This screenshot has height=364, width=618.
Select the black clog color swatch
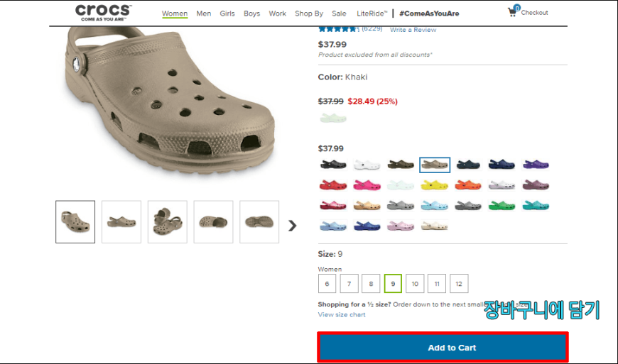click(x=333, y=165)
